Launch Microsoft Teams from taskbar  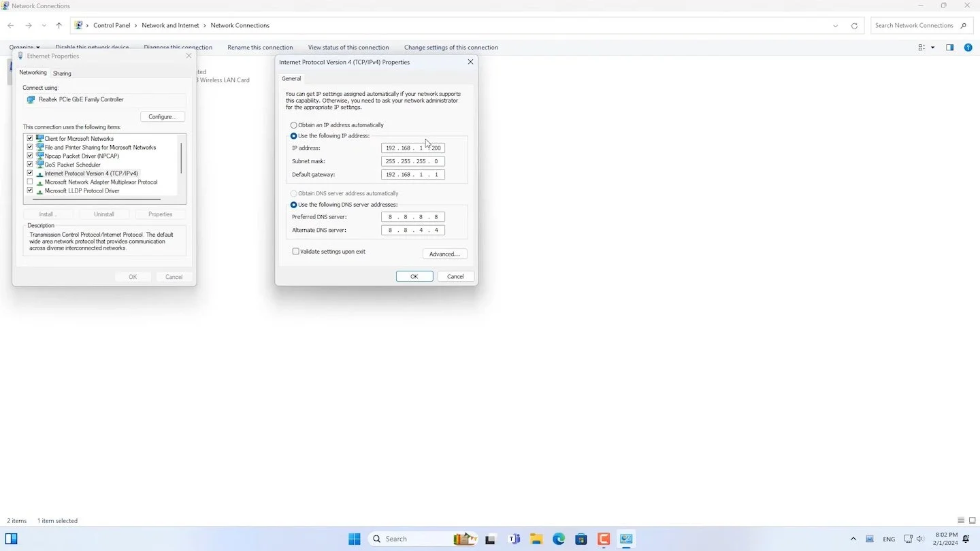[514, 539]
